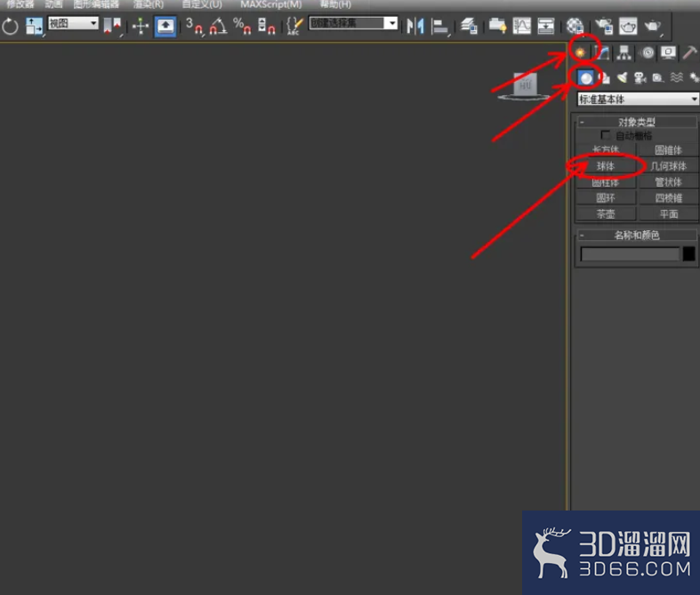Screen dimensions: 700x595
Task: Click the 圆锥体 cone button
Action: click(x=668, y=150)
